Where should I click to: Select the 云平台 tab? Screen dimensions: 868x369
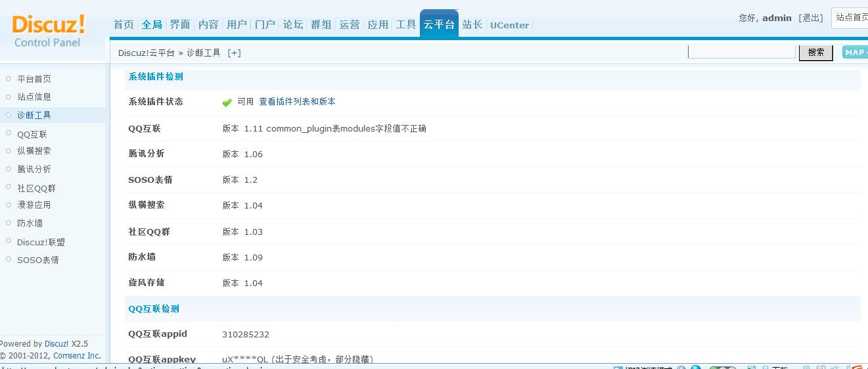tap(439, 24)
